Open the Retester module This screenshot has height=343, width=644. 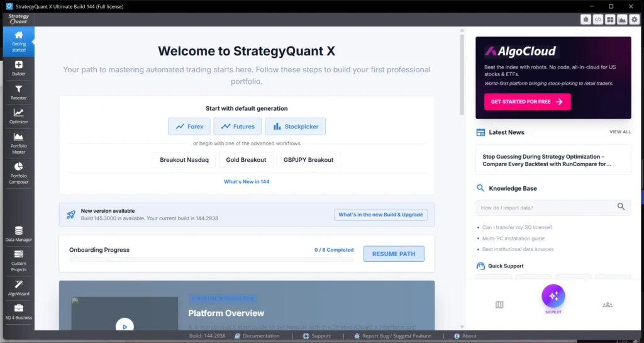pyautogui.click(x=18, y=93)
